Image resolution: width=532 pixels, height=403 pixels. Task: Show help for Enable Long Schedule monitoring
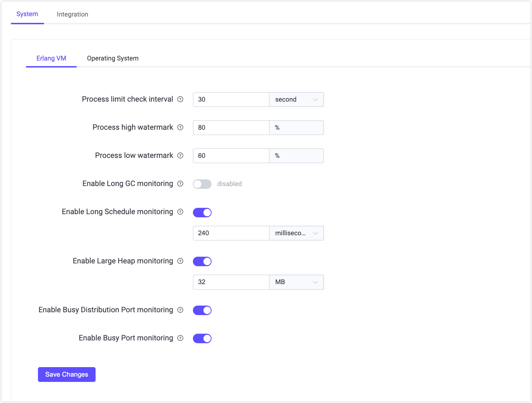[180, 212]
